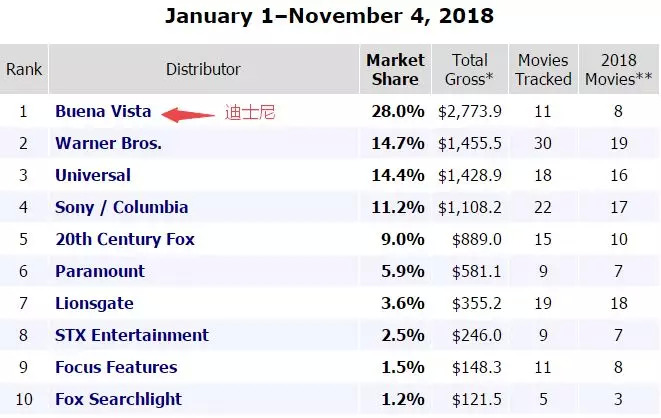Sort by the Rank column header
This screenshot has height=418, width=661.
(24, 69)
